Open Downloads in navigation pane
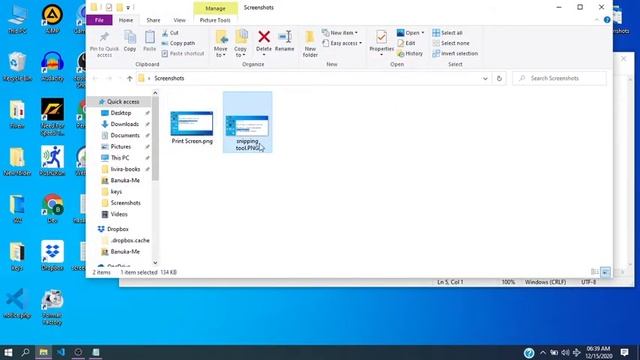This screenshot has height=360, width=640. [x=124, y=124]
